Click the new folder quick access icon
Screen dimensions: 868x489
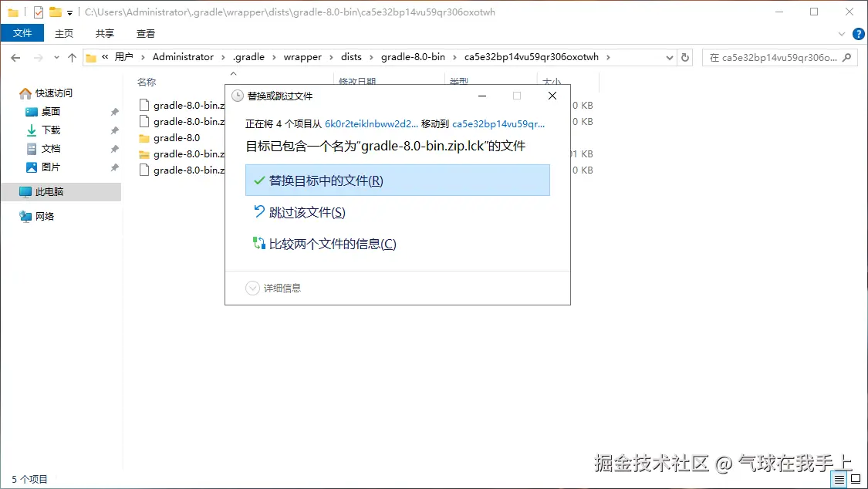click(56, 12)
